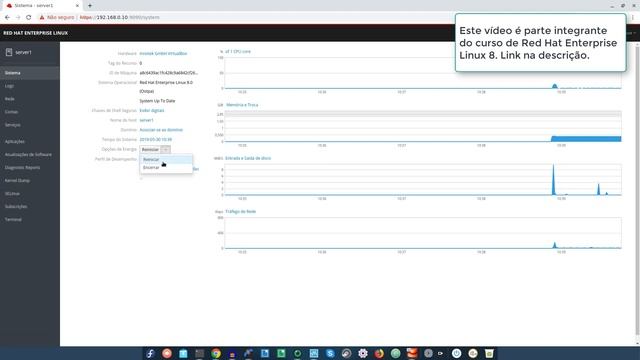
Task: Open Chrome three-dot menu
Action: coord(633,18)
